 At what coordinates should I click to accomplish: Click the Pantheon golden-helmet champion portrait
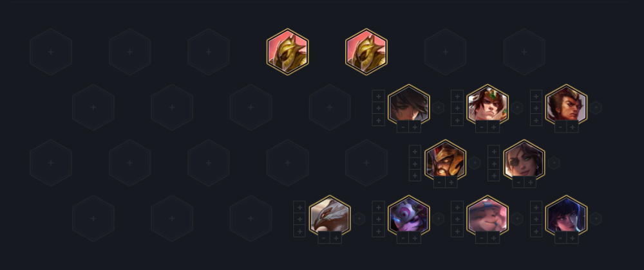(x=445, y=160)
